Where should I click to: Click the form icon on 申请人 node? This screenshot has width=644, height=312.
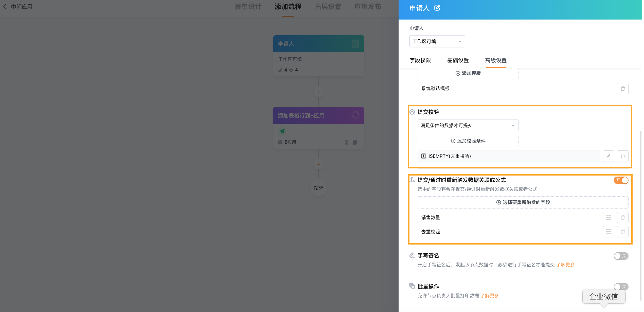(x=355, y=44)
